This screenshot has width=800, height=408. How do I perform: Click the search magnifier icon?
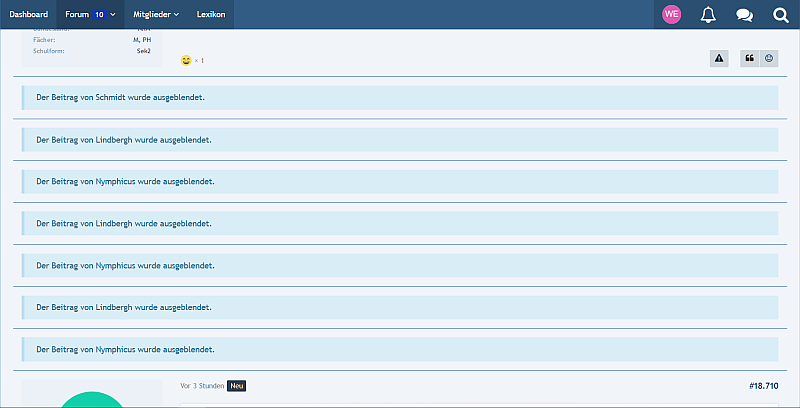[781, 14]
